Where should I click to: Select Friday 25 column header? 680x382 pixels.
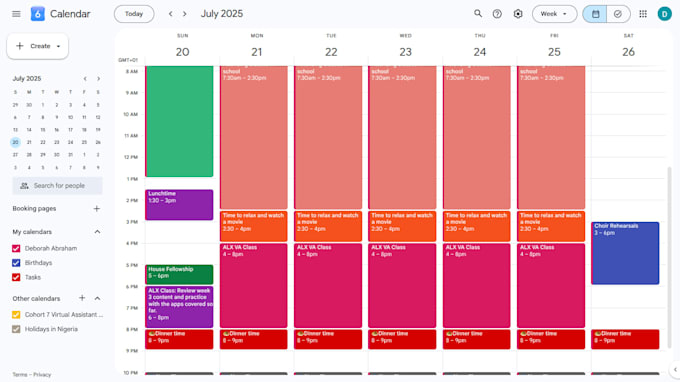pyautogui.click(x=554, y=47)
